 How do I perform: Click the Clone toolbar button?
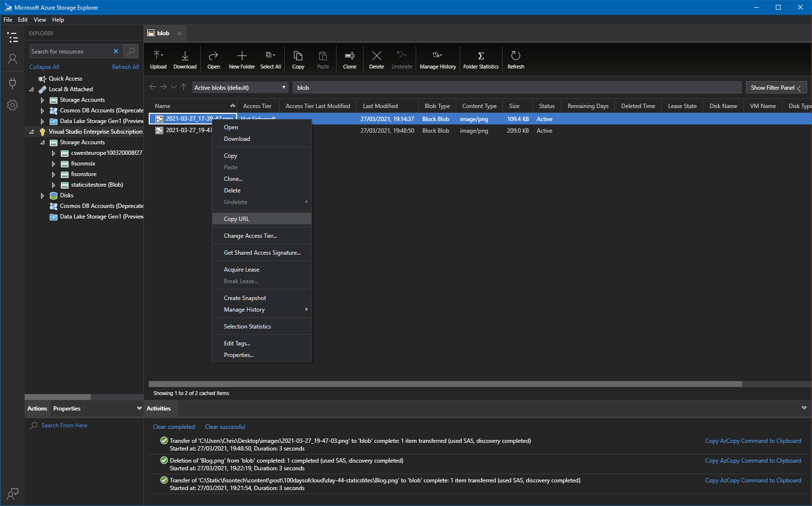pos(350,60)
